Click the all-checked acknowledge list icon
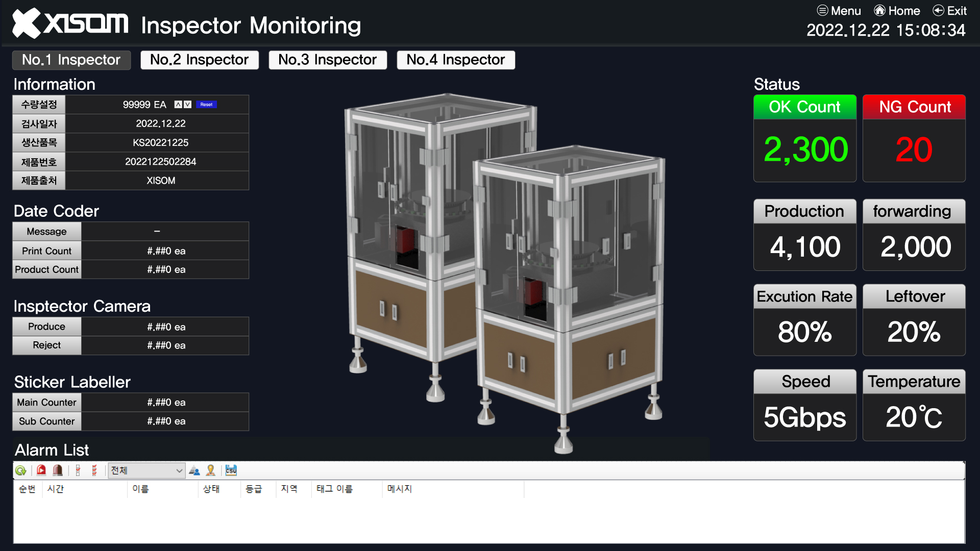This screenshot has height=551, width=980. click(x=94, y=470)
